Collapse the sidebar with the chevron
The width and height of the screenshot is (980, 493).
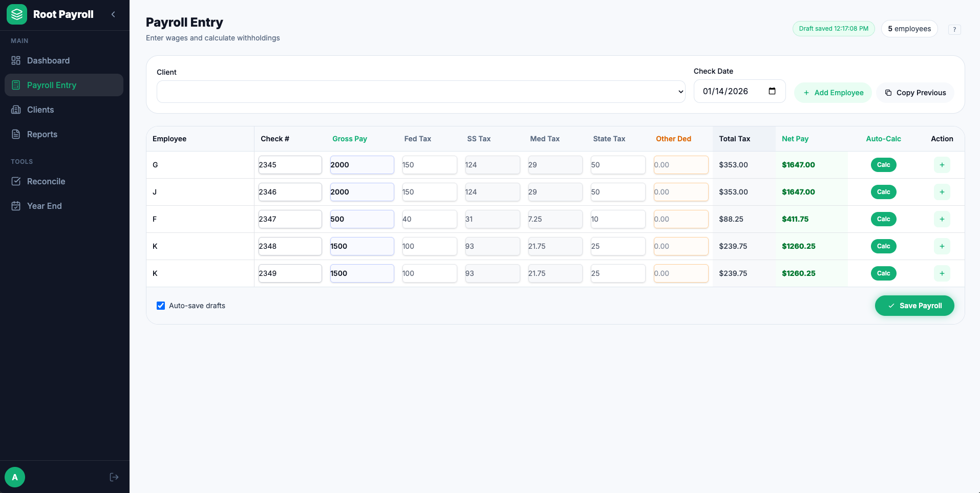point(113,14)
